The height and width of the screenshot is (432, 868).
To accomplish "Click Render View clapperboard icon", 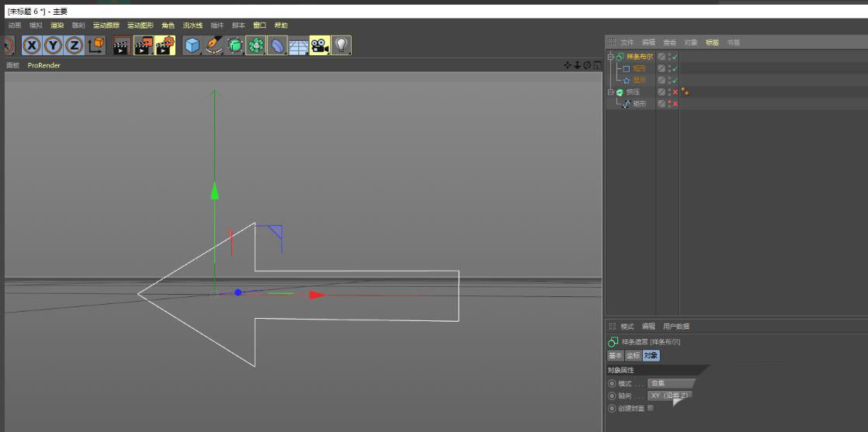I will (123, 46).
